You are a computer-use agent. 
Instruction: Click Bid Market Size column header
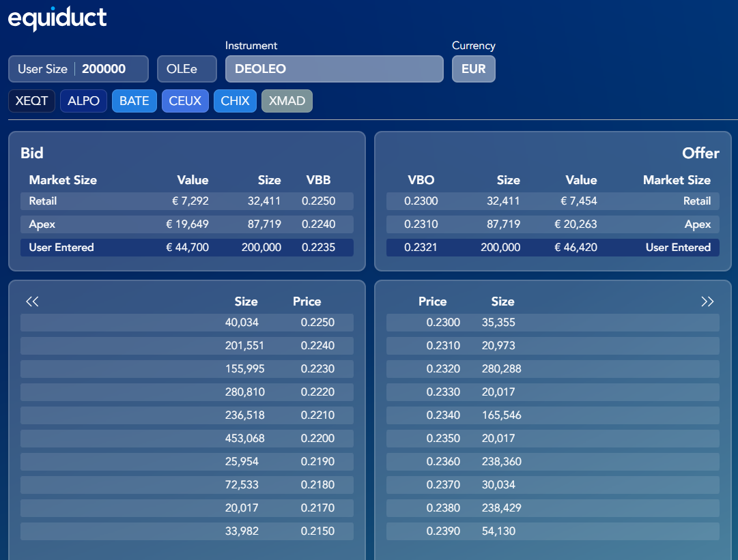point(63,180)
